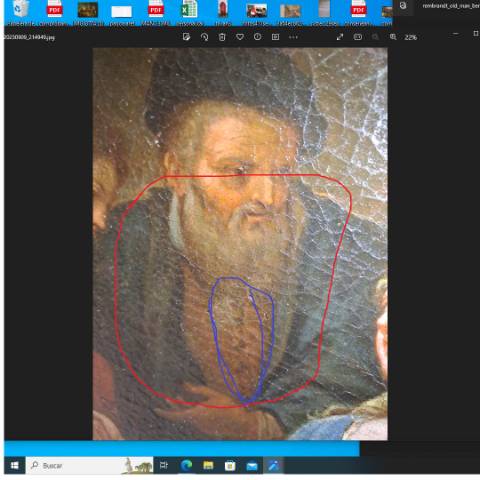The image size is (480, 480).
Task: Click the active Photos app taskbar icon
Action: point(273,465)
